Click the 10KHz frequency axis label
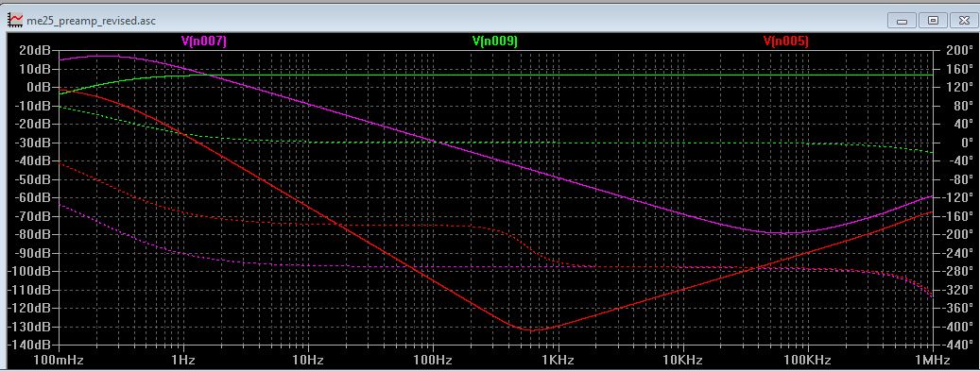 pyautogui.click(x=682, y=361)
